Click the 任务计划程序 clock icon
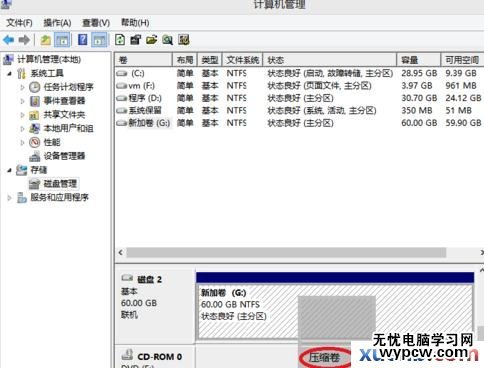 click(35, 87)
